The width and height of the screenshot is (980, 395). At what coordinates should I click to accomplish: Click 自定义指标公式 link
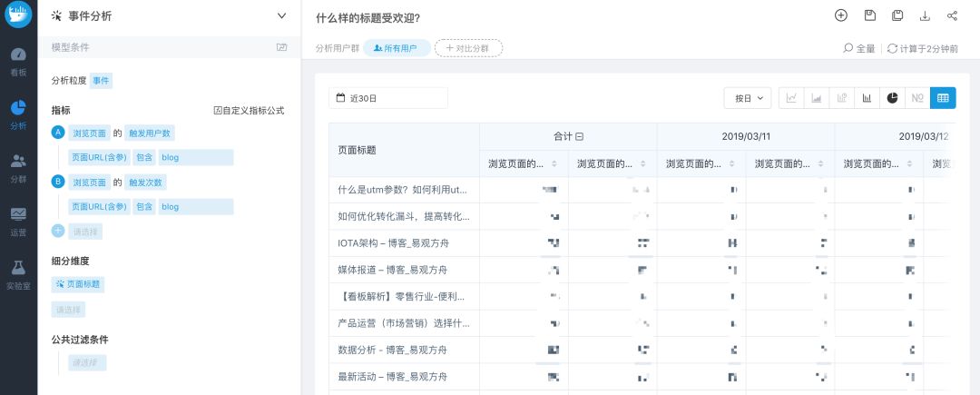pos(249,110)
